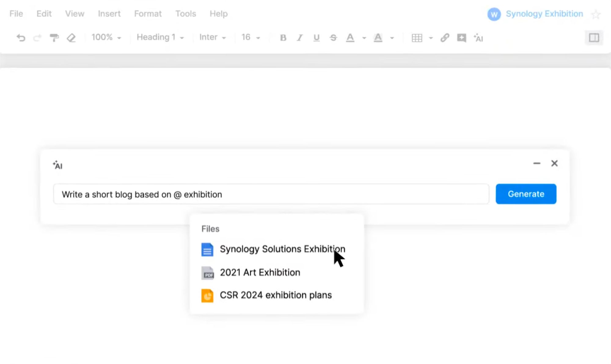611x364 pixels.
Task: Click the insert table grid icon
Action: pyautogui.click(x=417, y=38)
